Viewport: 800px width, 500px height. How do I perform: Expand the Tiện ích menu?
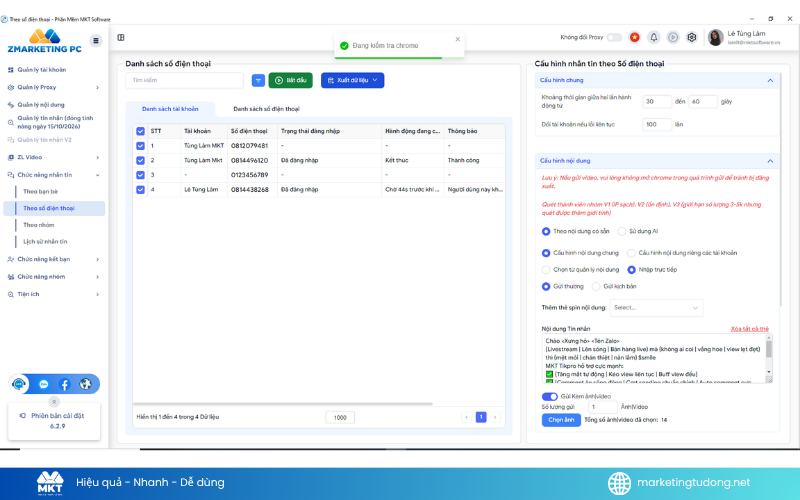(x=53, y=294)
